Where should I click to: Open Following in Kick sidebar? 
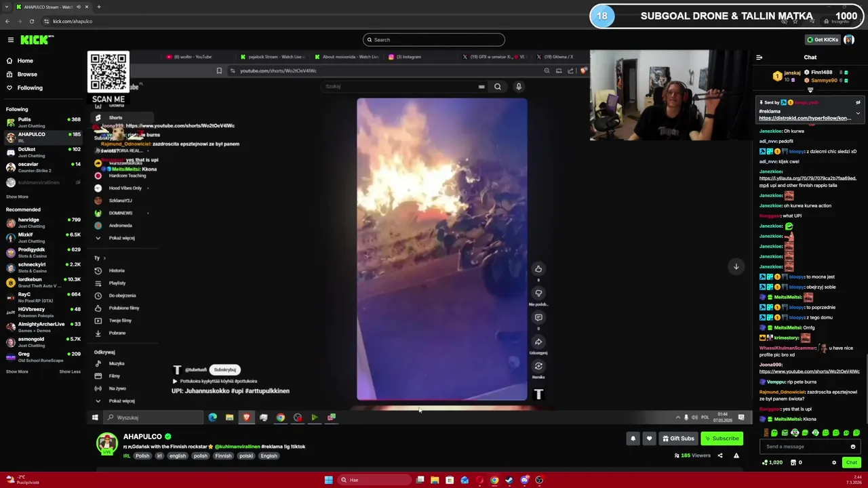click(x=30, y=88)
